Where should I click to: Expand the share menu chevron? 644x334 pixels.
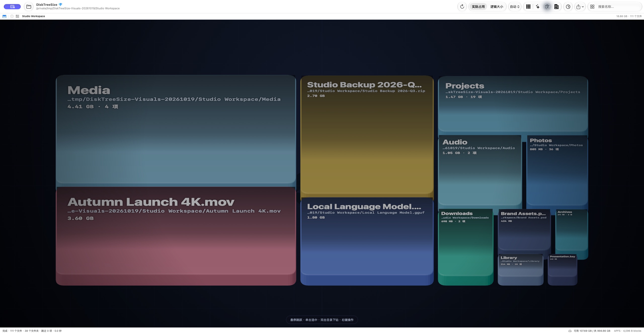(x=583, y=7)
